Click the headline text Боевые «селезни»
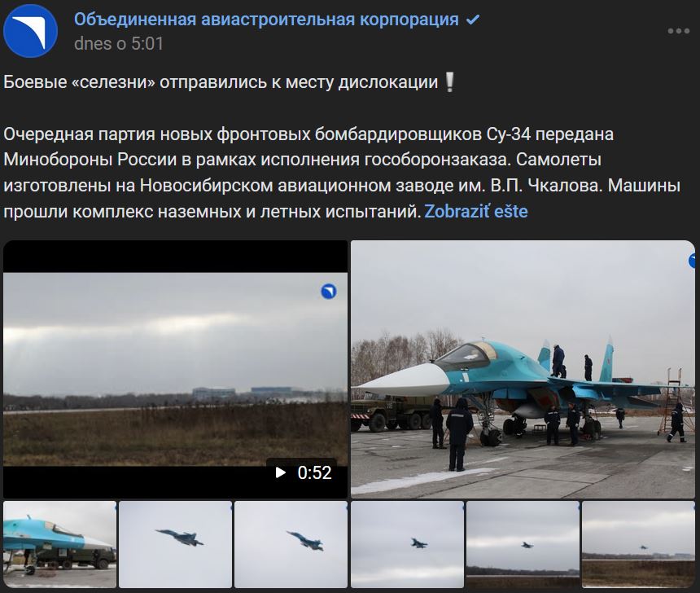Viewport: 700px width, 593px height. (80, 82)
